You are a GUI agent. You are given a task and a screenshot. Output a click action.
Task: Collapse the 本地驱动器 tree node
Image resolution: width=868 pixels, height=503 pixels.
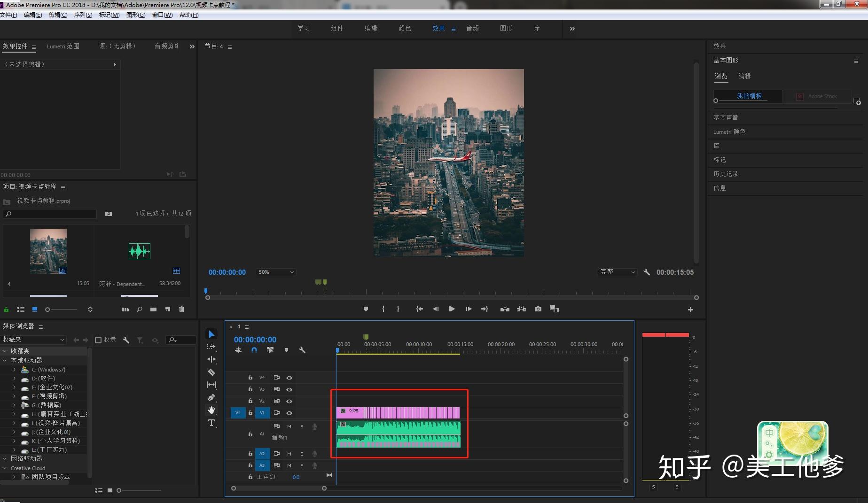pos(5,360)
